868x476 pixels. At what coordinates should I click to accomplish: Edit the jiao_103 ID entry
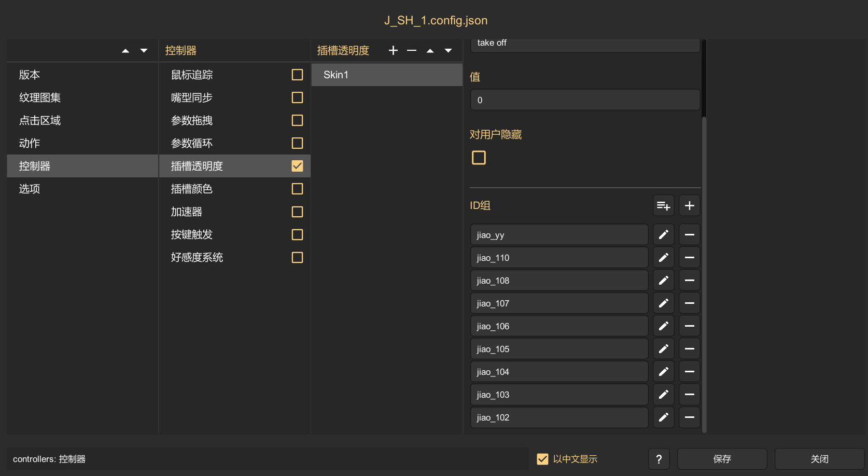coord(664,395)
